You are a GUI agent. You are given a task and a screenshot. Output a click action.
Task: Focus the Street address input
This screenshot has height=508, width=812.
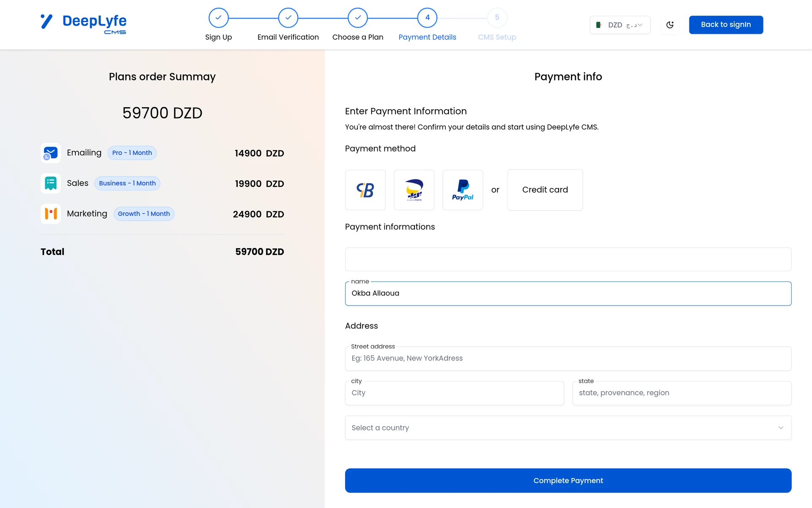(x=568, y=359)
